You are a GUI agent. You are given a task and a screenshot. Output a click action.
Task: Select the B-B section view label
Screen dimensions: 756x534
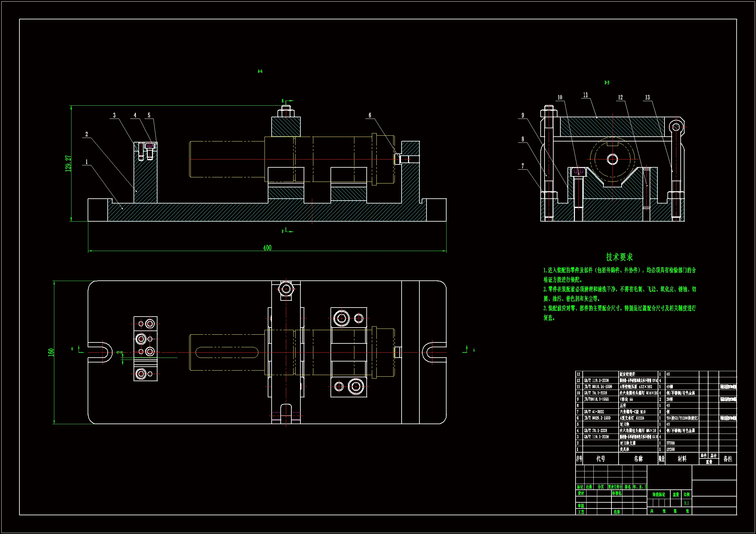607,83
